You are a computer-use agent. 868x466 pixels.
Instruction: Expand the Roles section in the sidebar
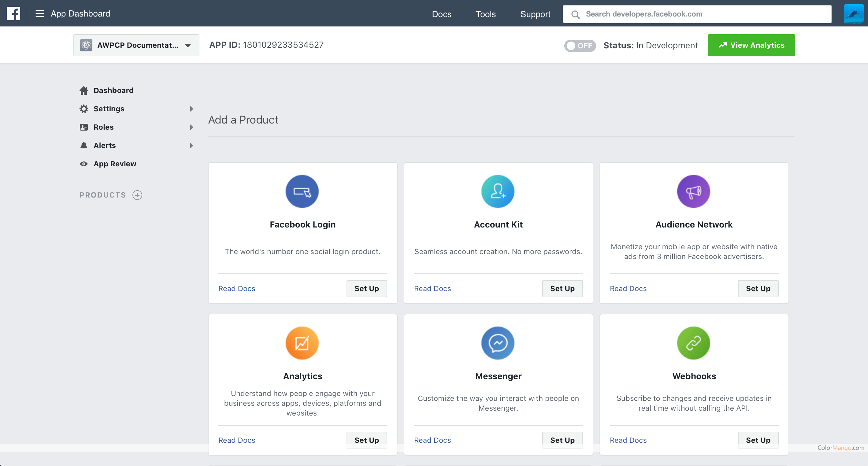191,127
